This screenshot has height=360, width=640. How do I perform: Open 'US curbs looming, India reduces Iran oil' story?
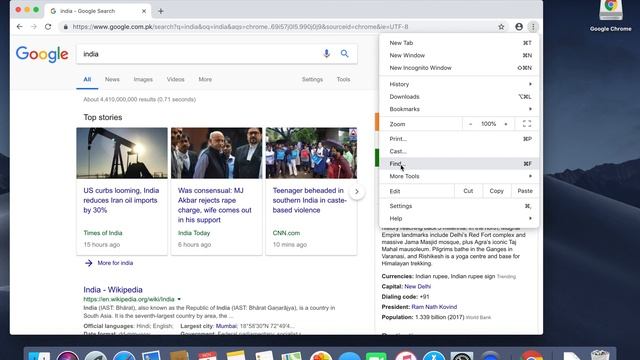[x=121, y=200]
